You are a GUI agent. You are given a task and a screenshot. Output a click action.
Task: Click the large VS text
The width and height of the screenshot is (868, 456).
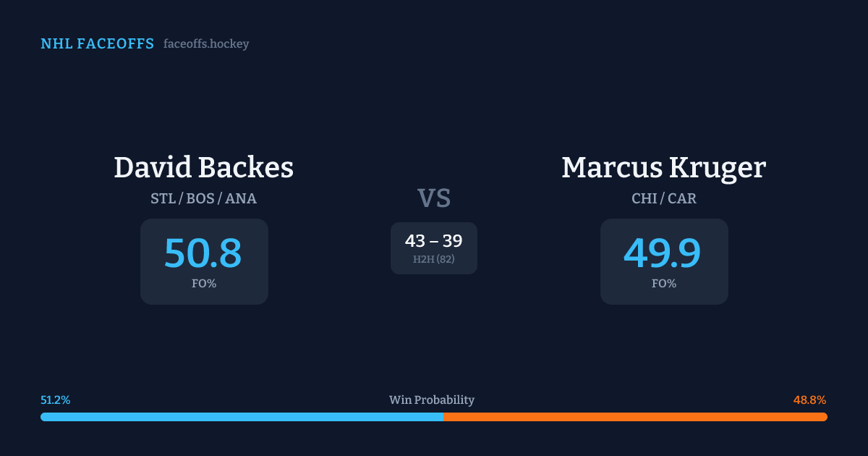pyautogui.click(x=433, y=198)
